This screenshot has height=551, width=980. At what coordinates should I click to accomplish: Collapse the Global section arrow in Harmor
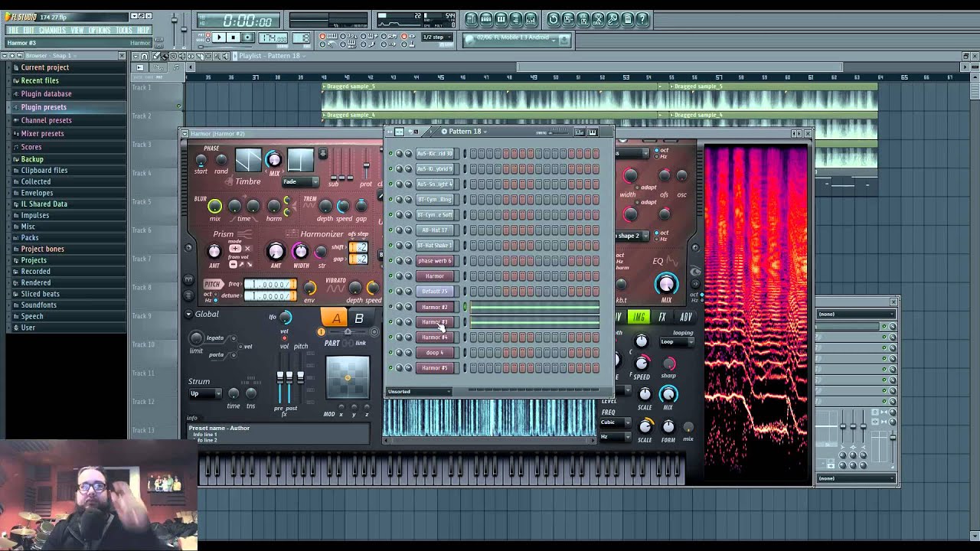(188, 315)
